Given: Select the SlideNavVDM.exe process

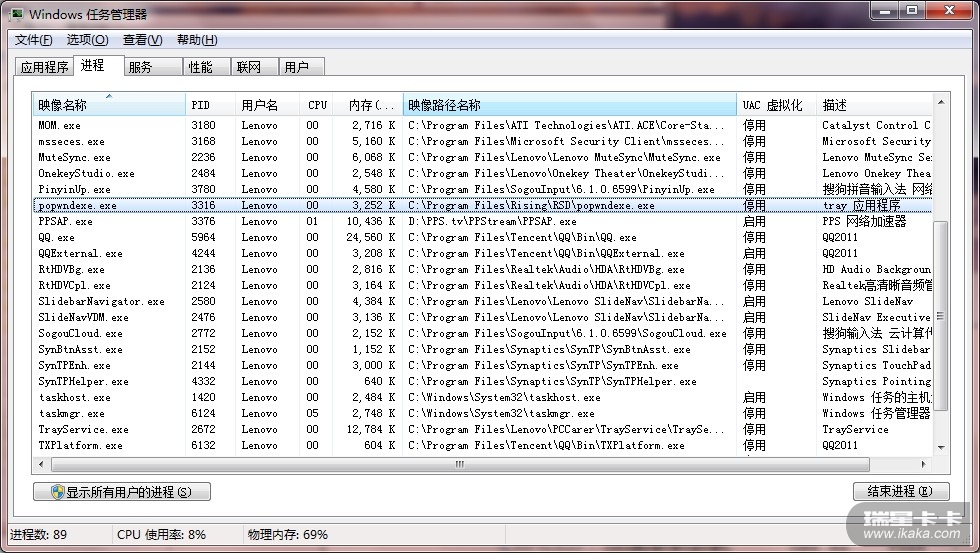Looking at the screenshot, I should [482, 317].
